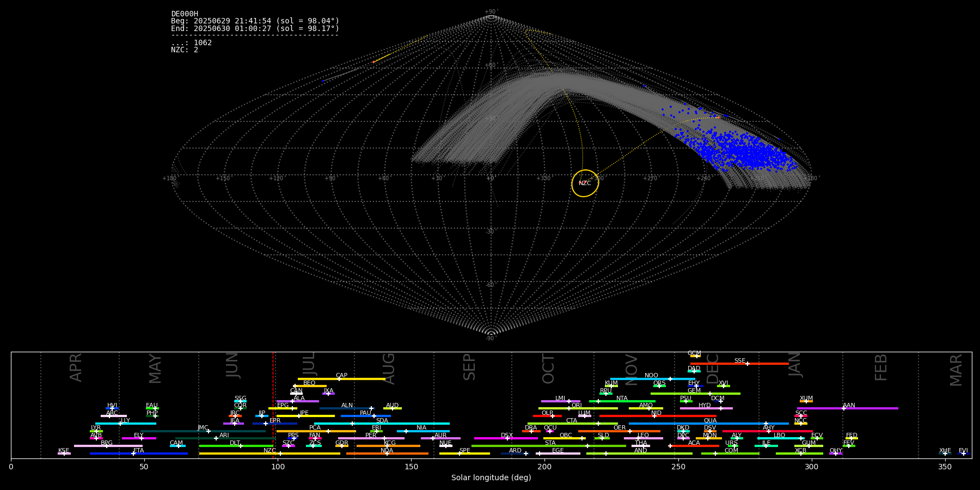Image resolution: width=980 pixels, height=490 pixels.
Task: Click the CAM shower label
Action: [176, 443]
